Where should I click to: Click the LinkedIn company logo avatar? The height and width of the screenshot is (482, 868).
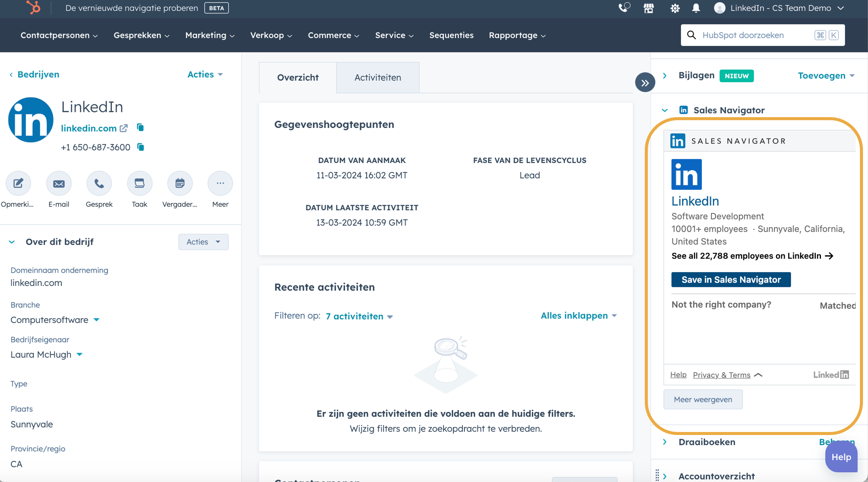31,119
